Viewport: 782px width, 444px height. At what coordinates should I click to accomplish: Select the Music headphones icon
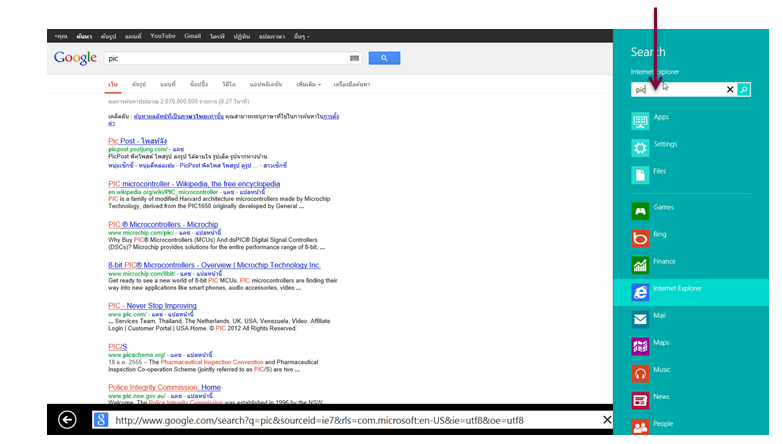coord(640,373)
